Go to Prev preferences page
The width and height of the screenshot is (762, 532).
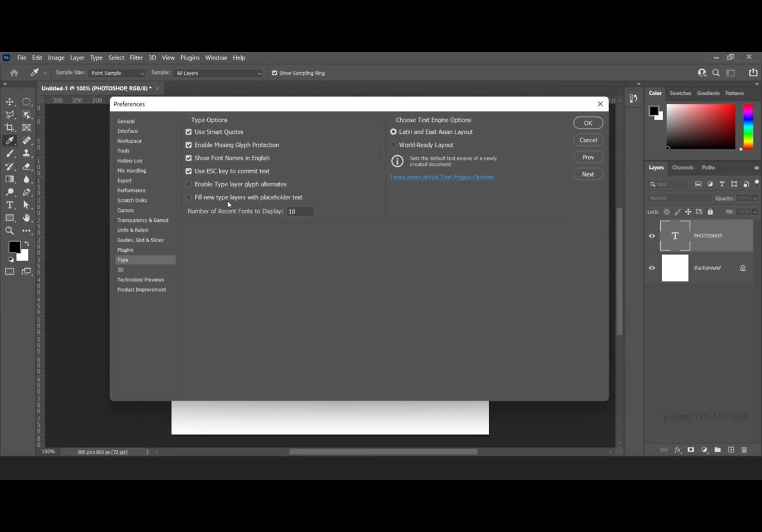(x=588, y=157)
